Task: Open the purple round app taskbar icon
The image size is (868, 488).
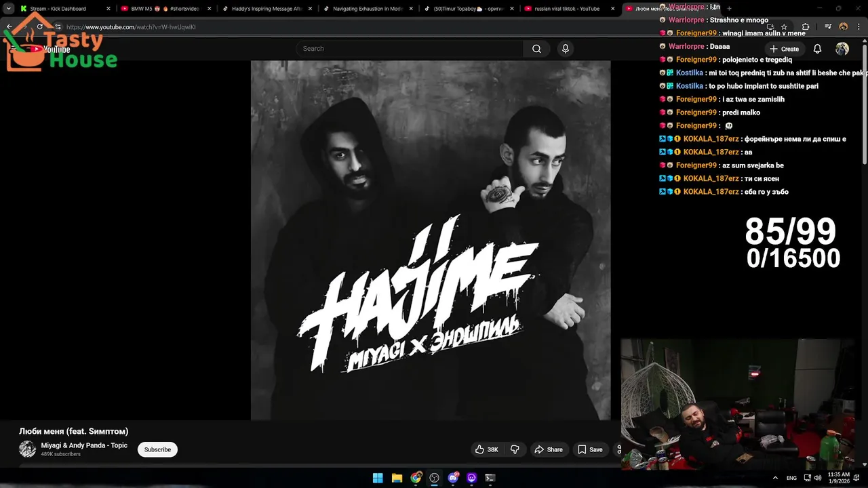Action: pos(471,478)
